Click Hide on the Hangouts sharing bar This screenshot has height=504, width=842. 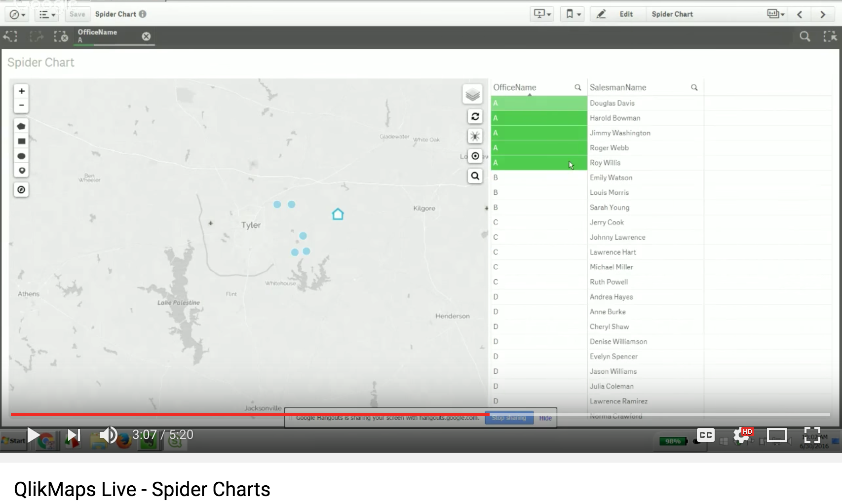tap(545, 418)
